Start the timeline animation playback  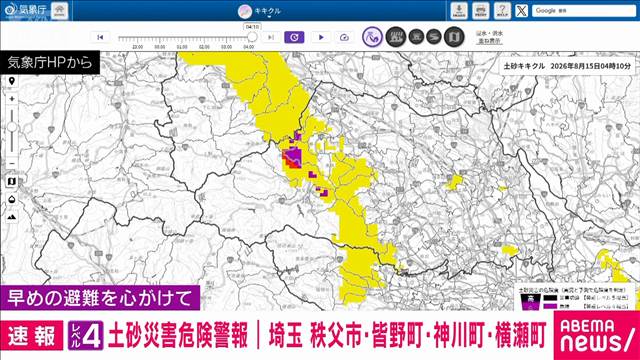click(x=321, y=37)
